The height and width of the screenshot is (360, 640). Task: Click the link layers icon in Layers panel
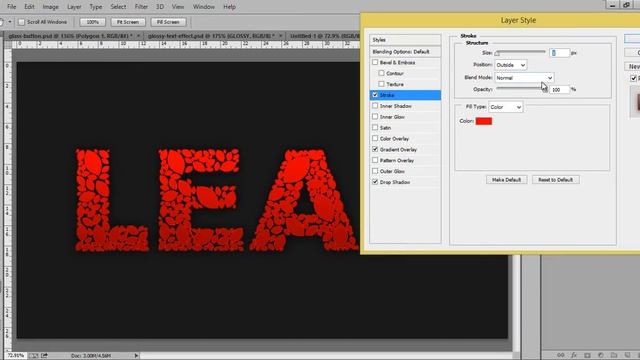561,355
